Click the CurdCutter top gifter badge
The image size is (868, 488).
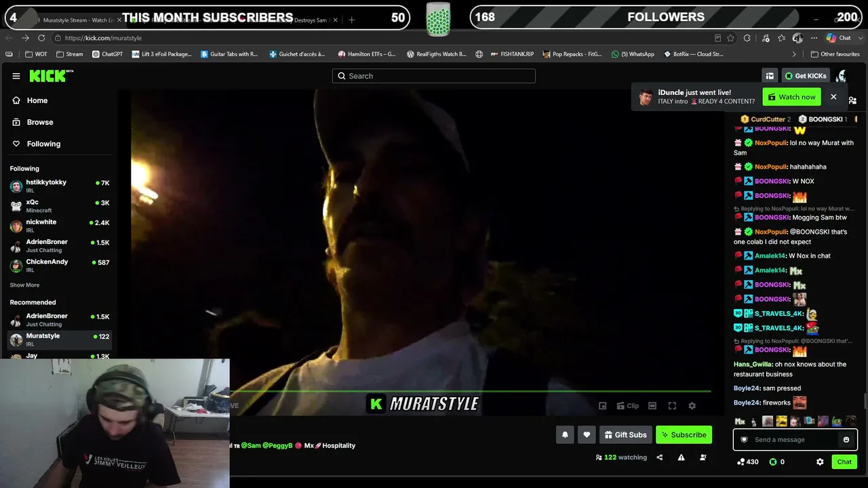765,119
